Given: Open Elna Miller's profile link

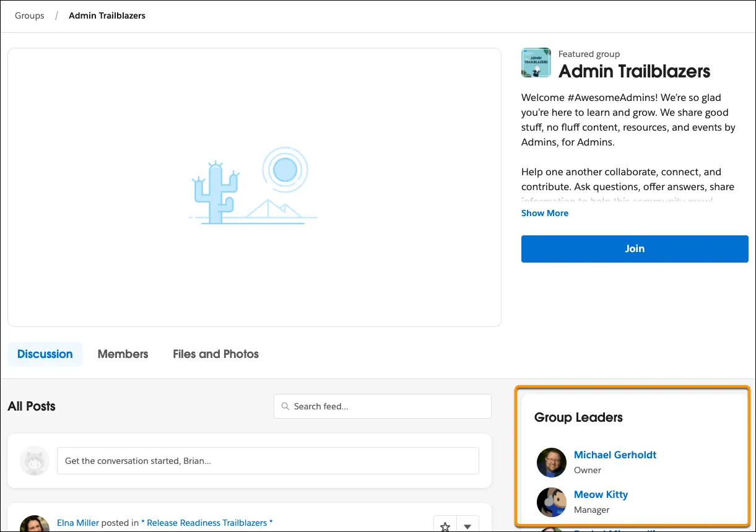Looking at the screenshot, I should tap(78, 523).
